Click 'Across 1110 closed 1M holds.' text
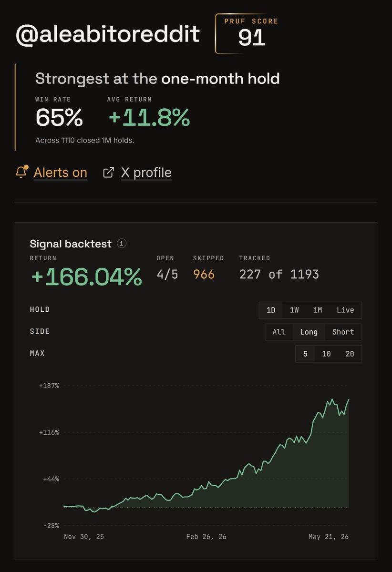This screenshot has width=392, height=572. [x=84, y=141]
